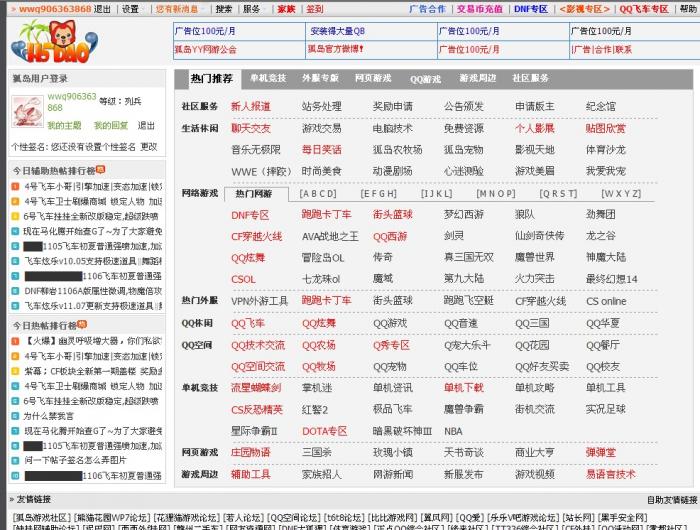The image size is (700, 530).
Task: Open the [A B C D] games sub-tab
Action: [x=318, y=194]
